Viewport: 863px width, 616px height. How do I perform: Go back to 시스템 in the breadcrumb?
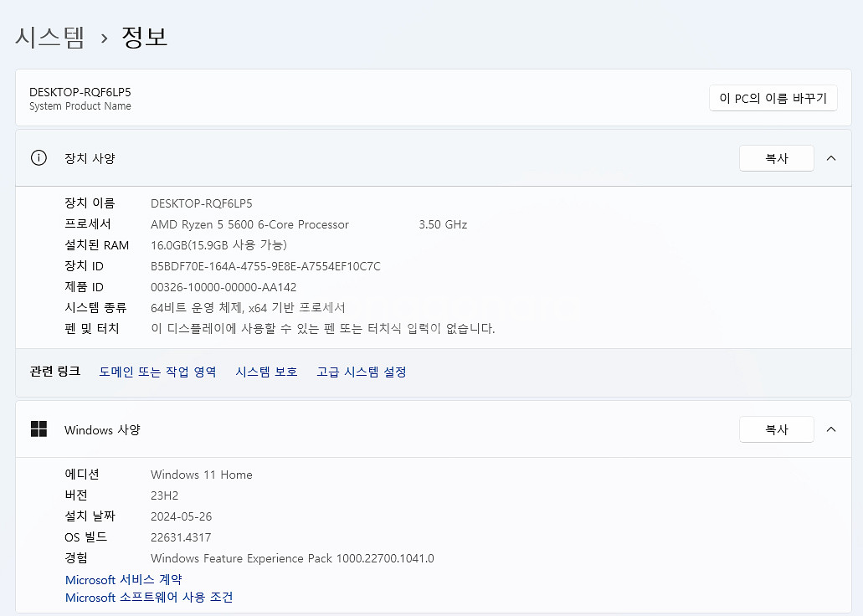(49, 37)
